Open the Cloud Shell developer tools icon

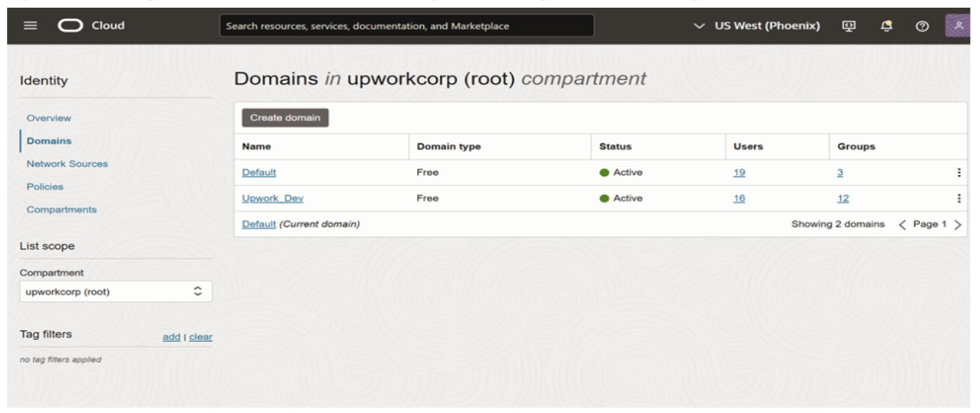[849, 25]
